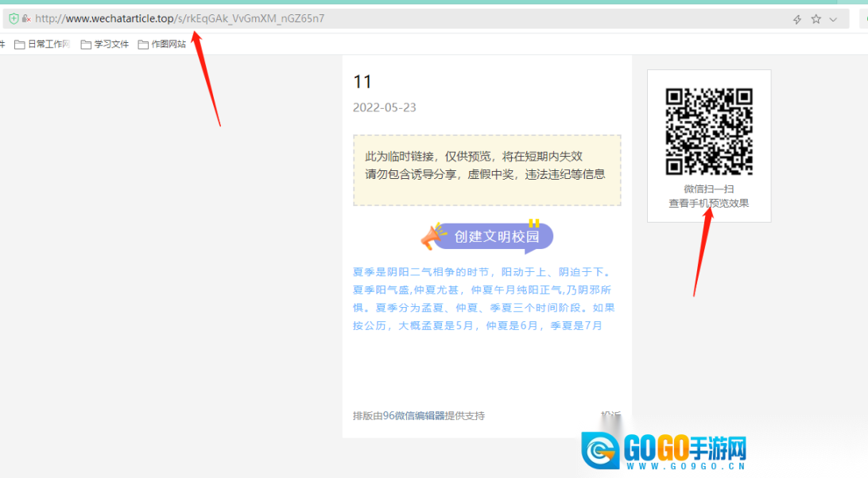Click the 作图网站 folder icon

point(143,45)
